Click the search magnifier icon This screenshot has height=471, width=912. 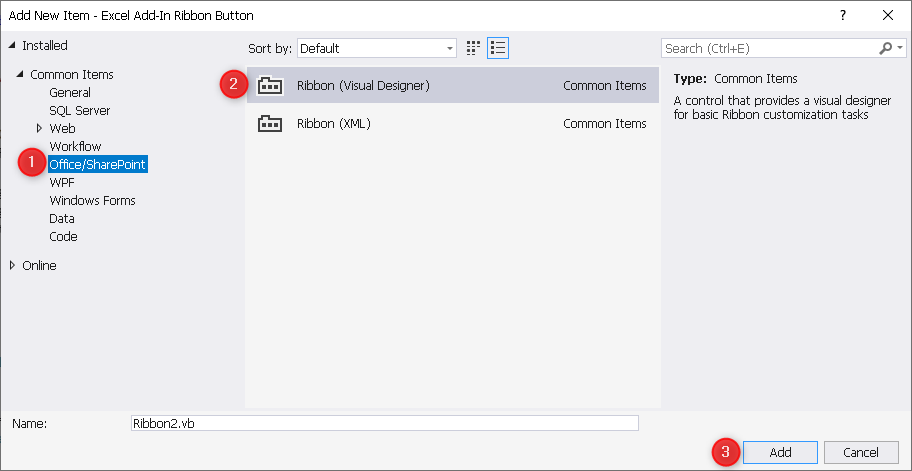click(x=885, y=48)
